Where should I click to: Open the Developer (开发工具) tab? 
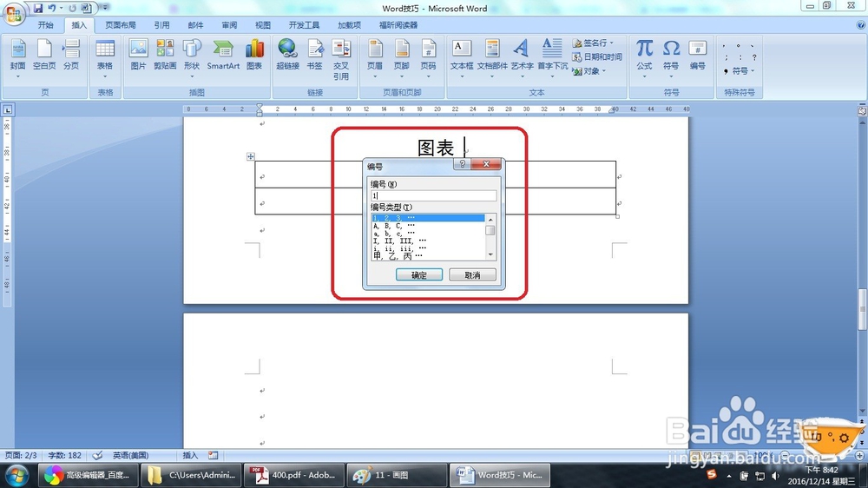pos(304,25)
